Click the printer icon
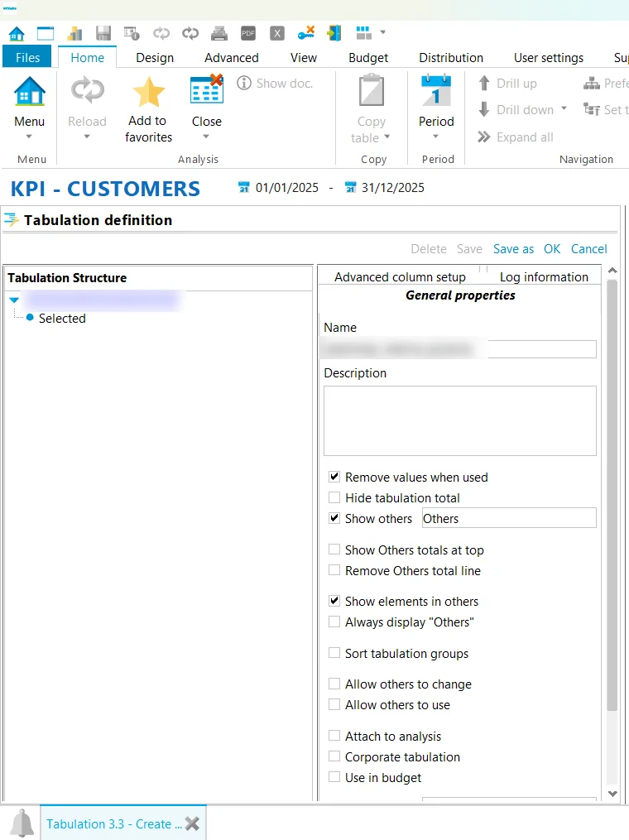629x840 pixels. coord(218,34)
